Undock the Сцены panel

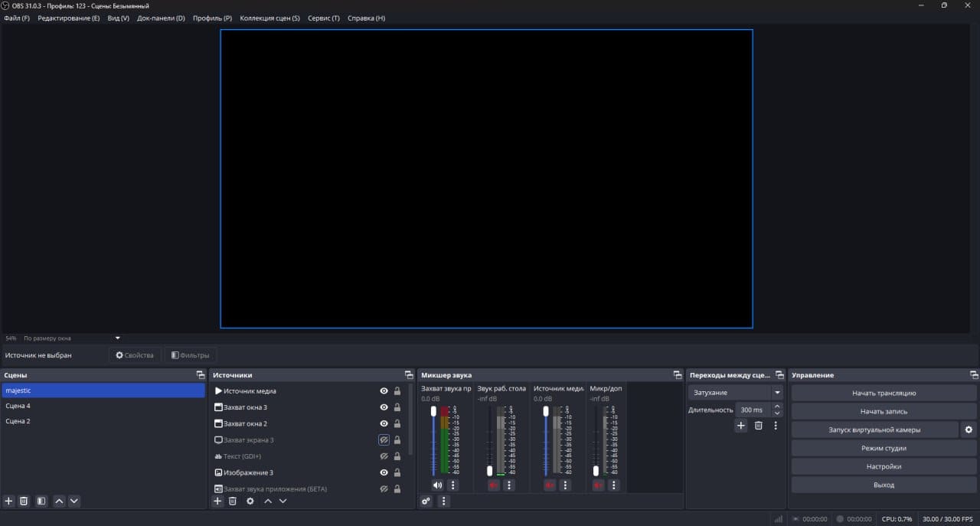[x=201, y=375]
